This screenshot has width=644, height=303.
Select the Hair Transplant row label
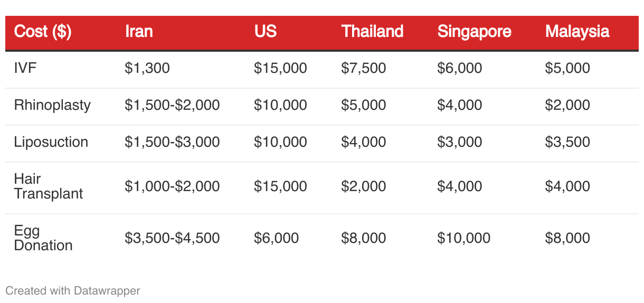49,186
